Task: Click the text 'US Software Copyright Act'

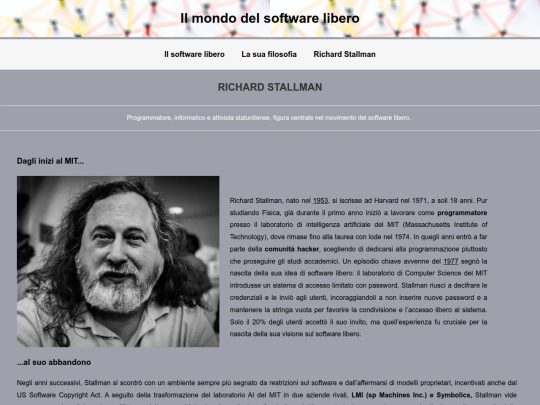Action: [59, 395]
